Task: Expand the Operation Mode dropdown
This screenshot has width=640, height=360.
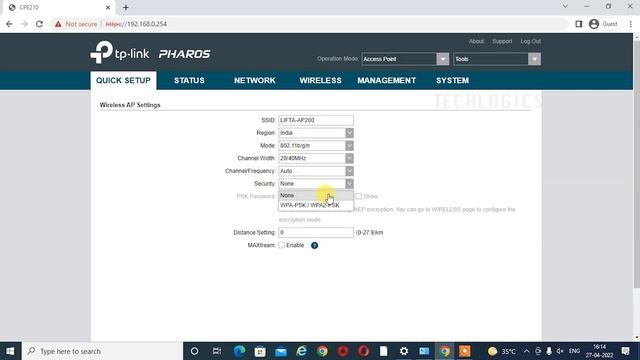Action: (442, 59)
